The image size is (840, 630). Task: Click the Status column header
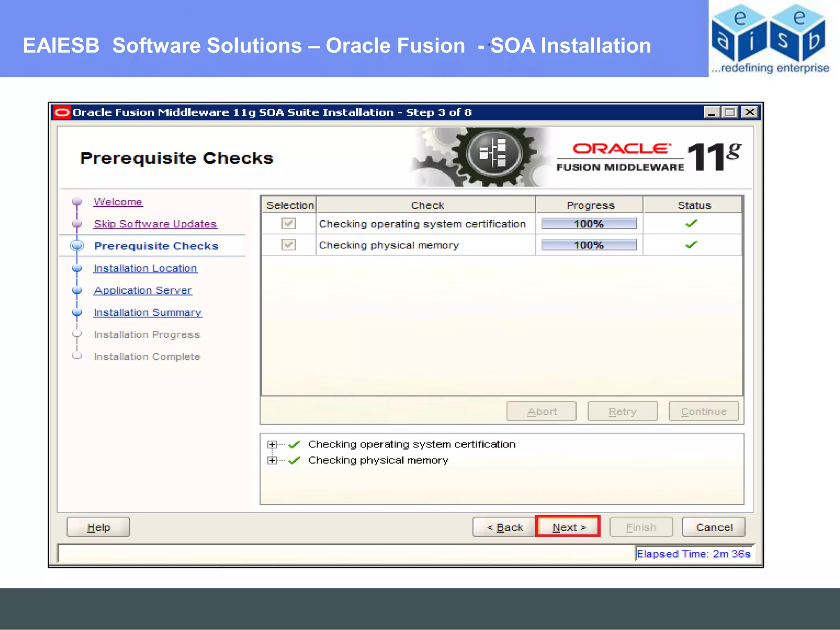(694, 205)
